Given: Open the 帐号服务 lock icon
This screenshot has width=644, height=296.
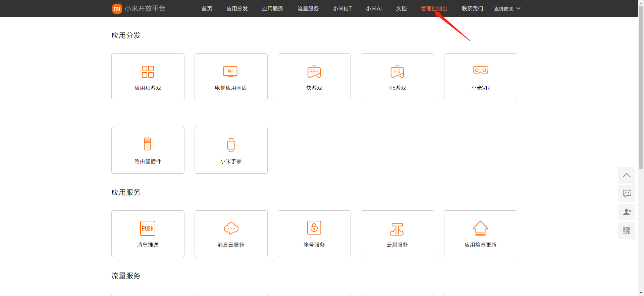Looking at the screenshot, I should click(x=314, y=228).
